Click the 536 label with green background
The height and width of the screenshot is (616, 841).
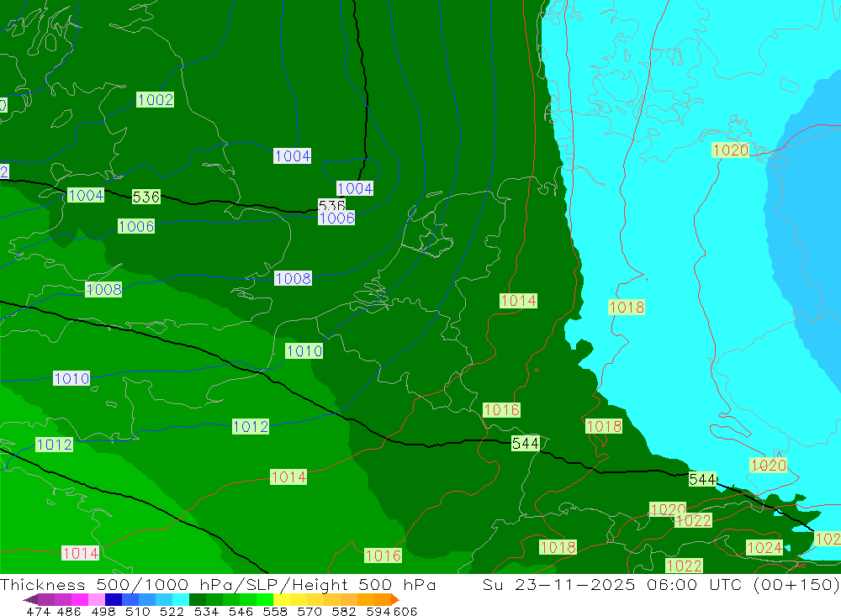(x=145, y=197)
